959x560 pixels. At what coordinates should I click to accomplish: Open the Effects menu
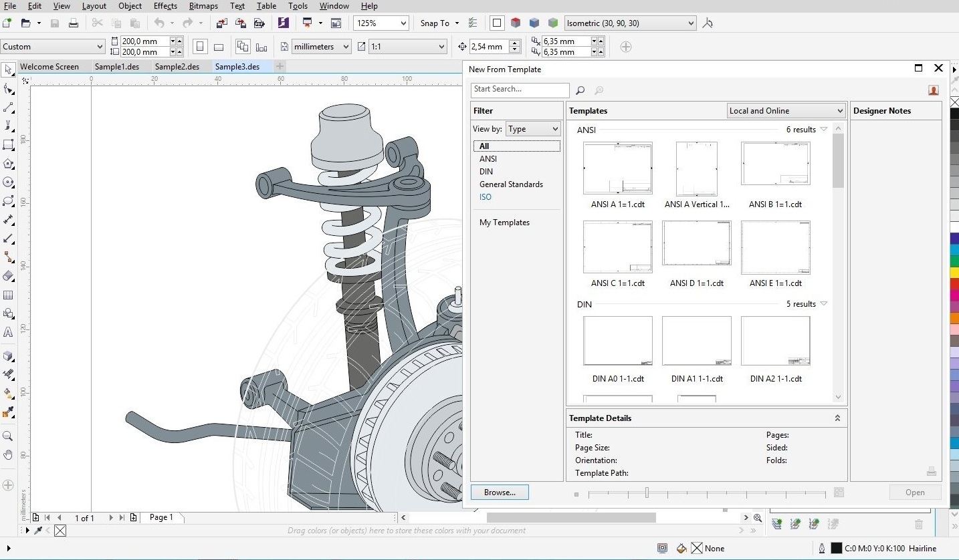coord(165,6)
